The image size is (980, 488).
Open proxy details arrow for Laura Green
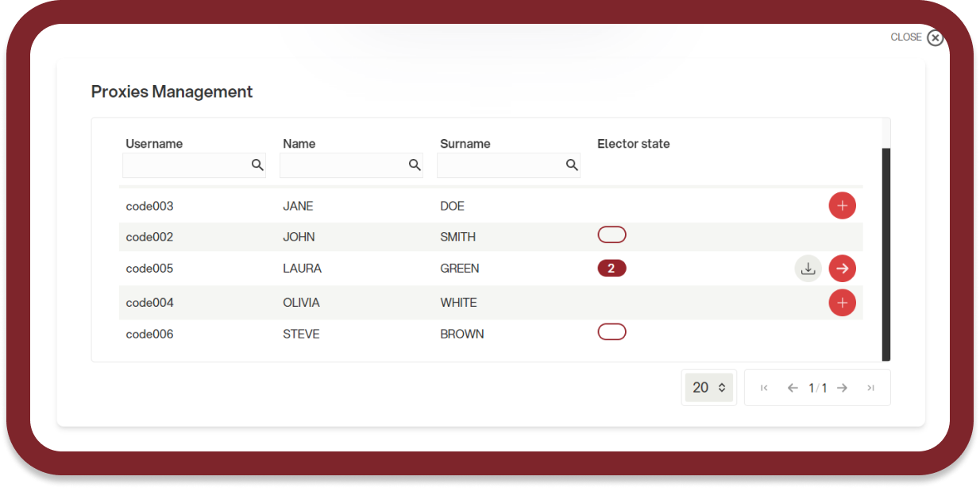(x=843, y=269)
